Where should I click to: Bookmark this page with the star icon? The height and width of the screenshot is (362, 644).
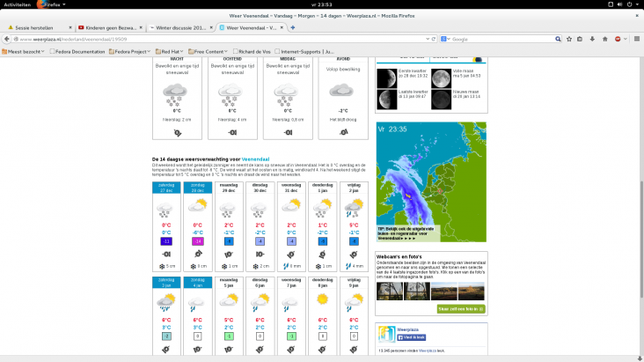click(569, 39)
